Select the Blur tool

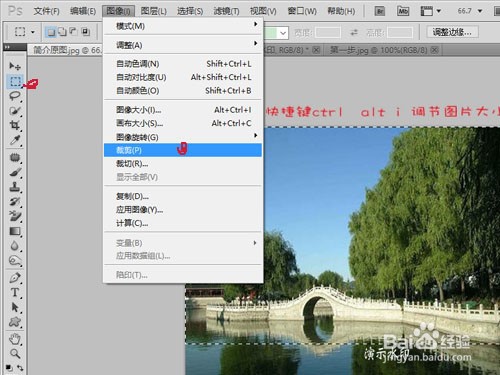[x=15, y=246]
